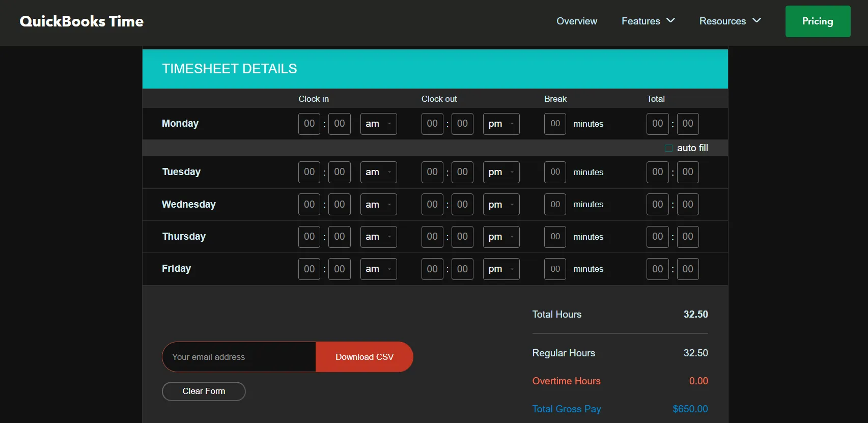Image resolution: width=868 pixels, height=423 pixels.
Task: Expand the Features menu
Action: pyautogui.click(x=648, y=21)
